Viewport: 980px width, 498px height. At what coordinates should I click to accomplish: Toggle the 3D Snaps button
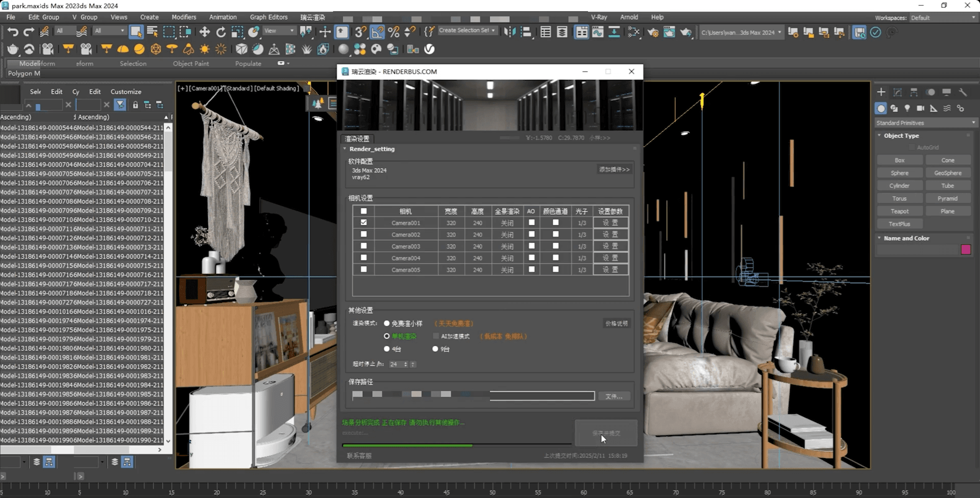(360, 32)
